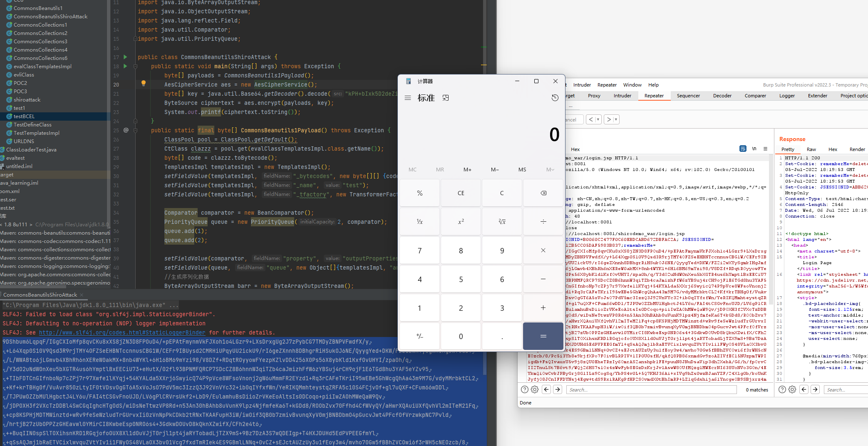This screenshot has height=446, width=868.
Task: Toggle calculator keep-on-top mode icon
Action: coord(446,98)
